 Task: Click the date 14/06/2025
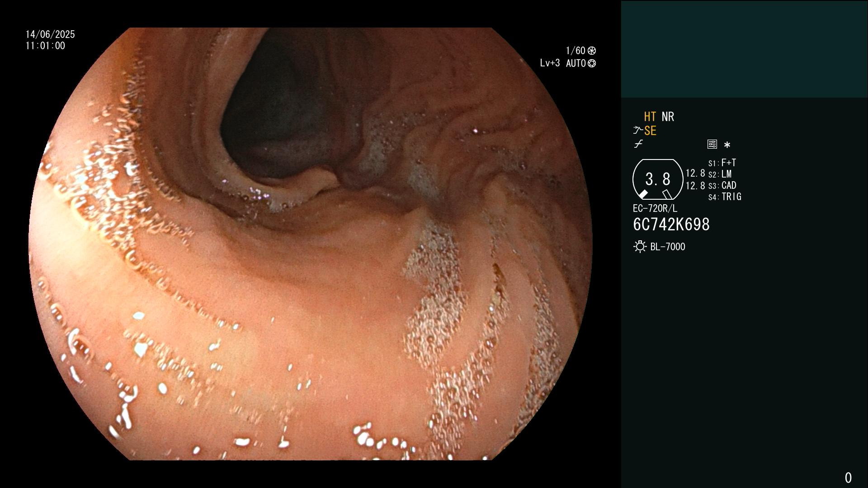(x=50, y=34)
